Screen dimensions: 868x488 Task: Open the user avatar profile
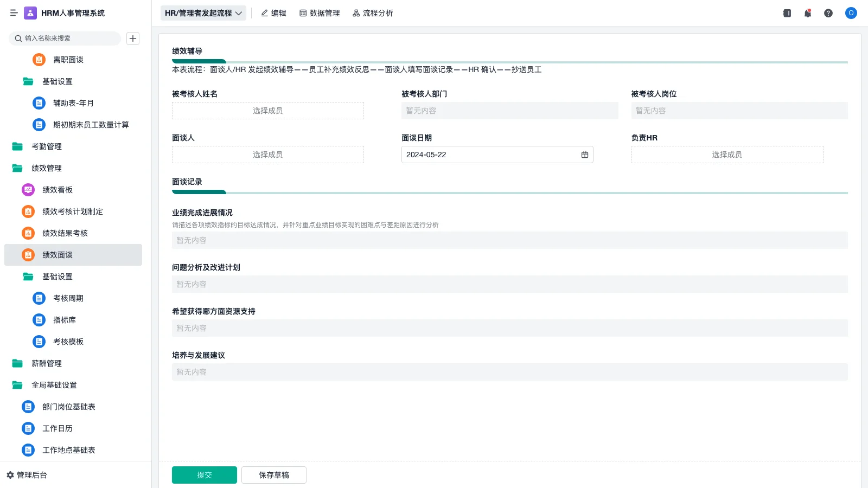[x=851, y=13]
